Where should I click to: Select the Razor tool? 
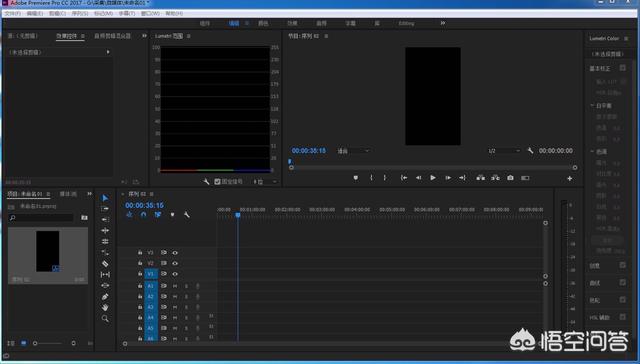[105, 264]
